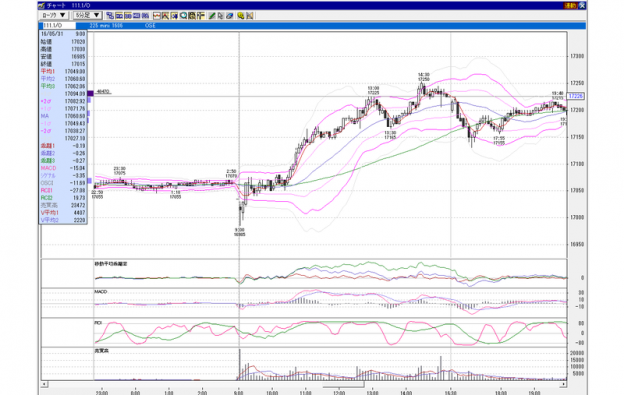This screenshot has width=624, height=395.
Task: Click the last toolbar icon with cross lines
Action: [x=249, y=16]
